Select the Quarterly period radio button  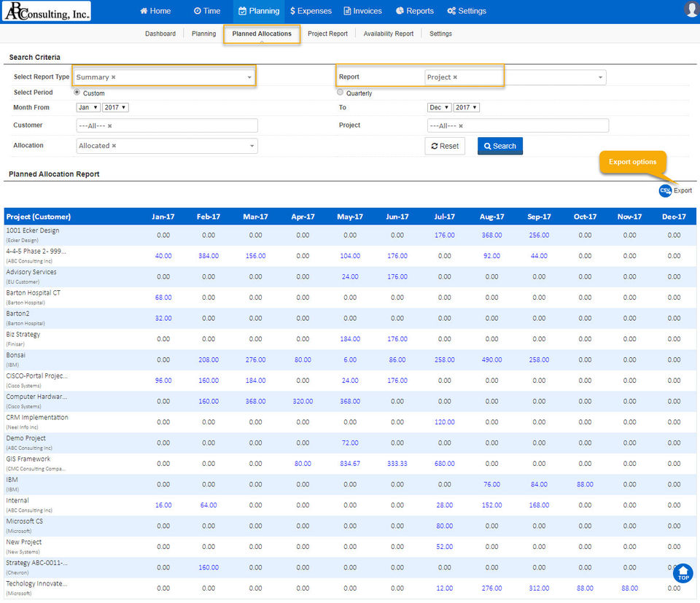[340, 93]
